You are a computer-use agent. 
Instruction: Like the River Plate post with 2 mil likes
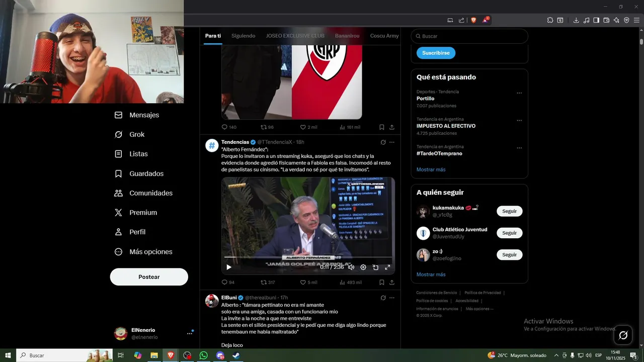click(308, 127)
